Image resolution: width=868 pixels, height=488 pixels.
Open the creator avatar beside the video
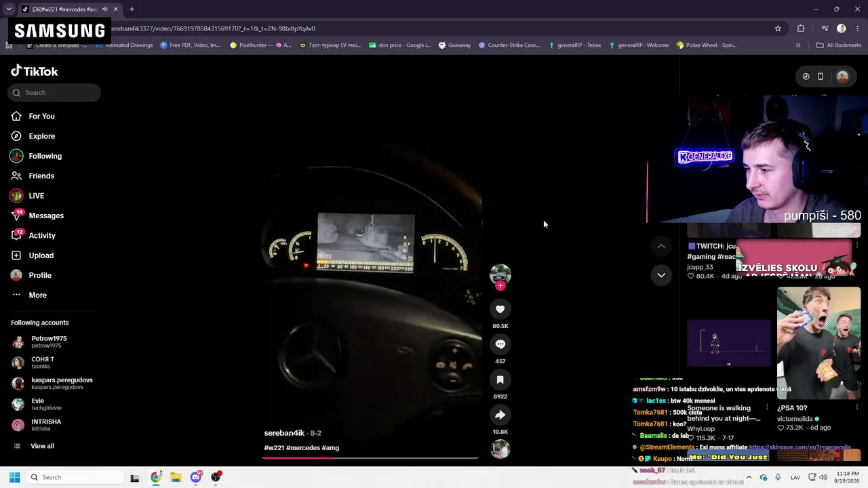point(500,274)
